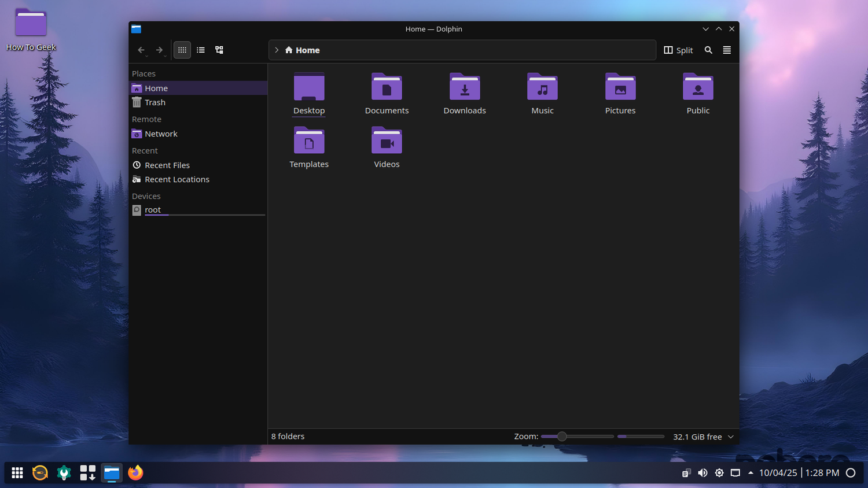Image resolution: width=868 pixels, height=488 pixels.
Task: Click the Places section header
Action: coord(144,73)
